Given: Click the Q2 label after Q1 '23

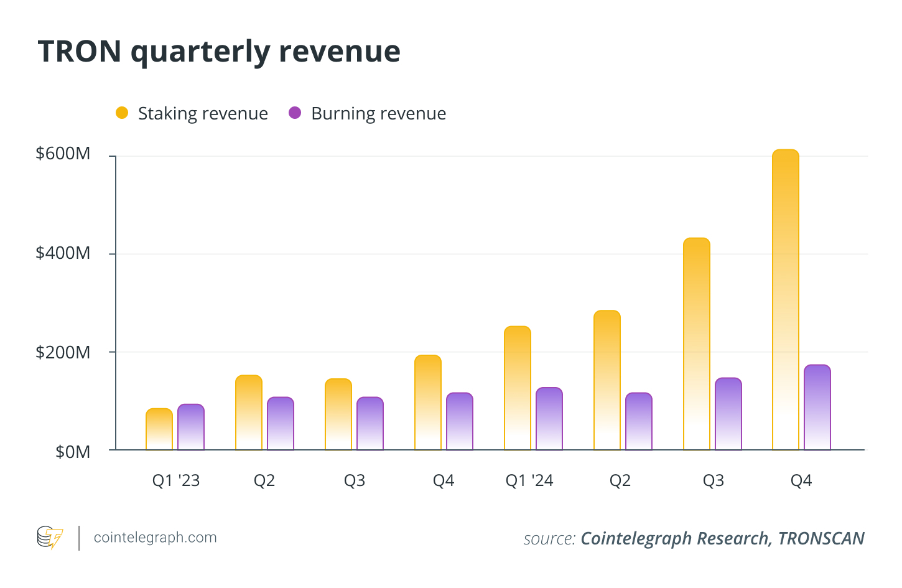Looking at the screenshot, I should pyautogui.click(x=264, y=480).
